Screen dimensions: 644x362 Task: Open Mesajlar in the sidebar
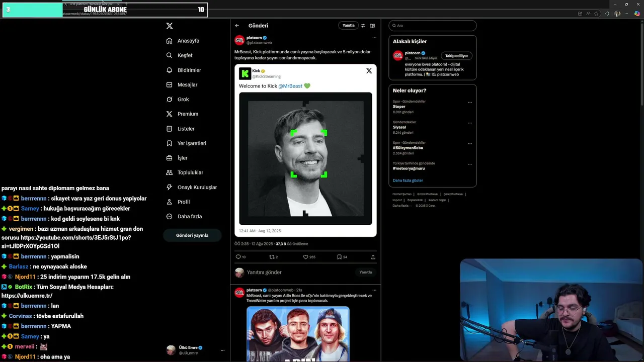[182, 84]
